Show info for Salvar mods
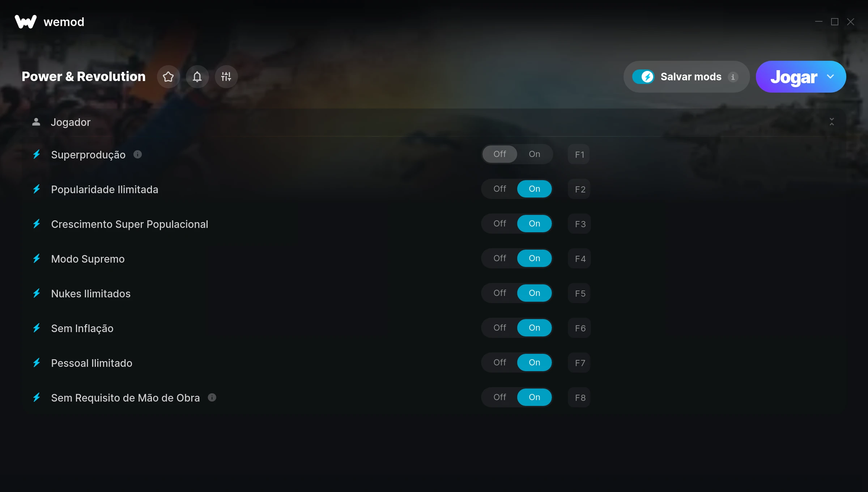The image size is (868, 492). (x=733, y=77)
